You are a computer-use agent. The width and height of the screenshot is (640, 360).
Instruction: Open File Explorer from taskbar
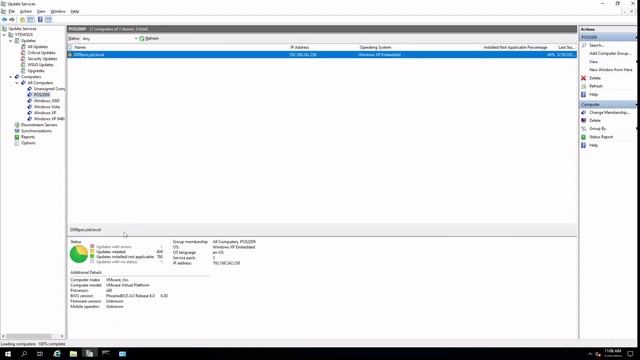[73, 353]
